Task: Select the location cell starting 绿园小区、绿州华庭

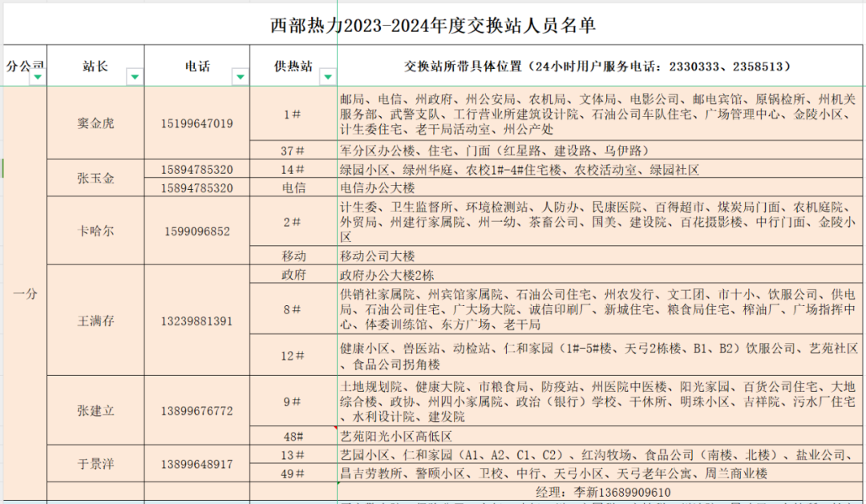Action: pos(600,170)
